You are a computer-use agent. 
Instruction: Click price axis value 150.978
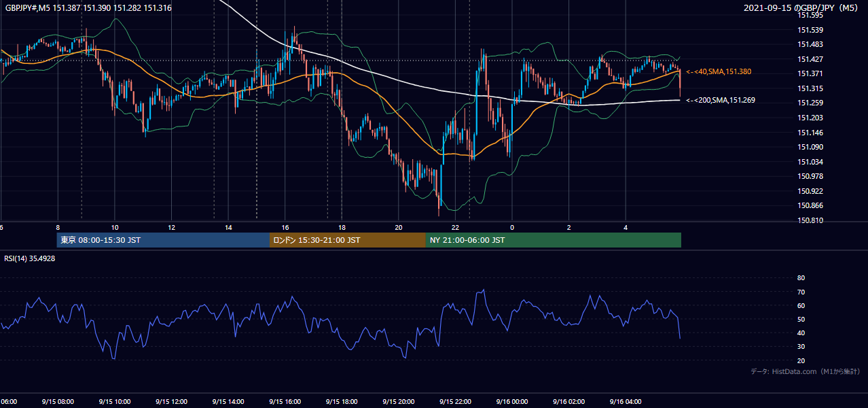810,176
